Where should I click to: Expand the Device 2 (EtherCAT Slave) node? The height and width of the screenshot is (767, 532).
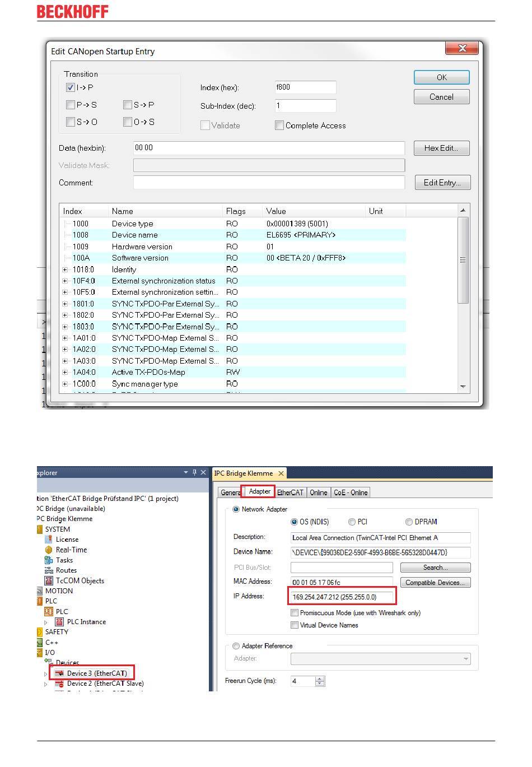46,684
